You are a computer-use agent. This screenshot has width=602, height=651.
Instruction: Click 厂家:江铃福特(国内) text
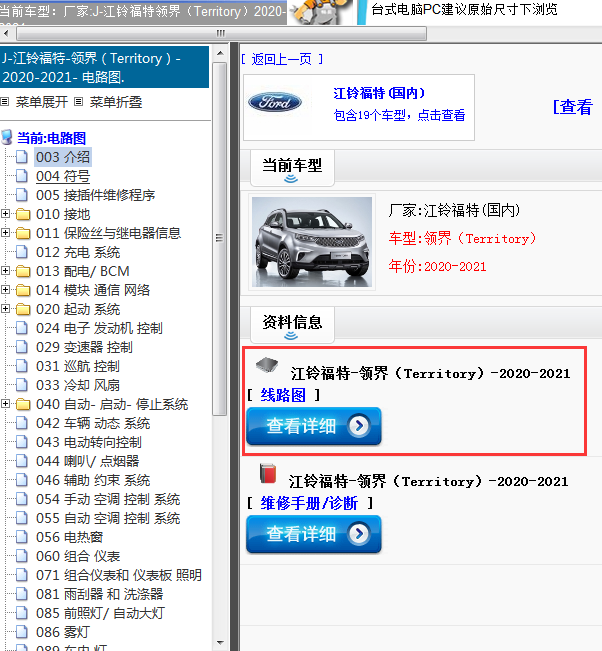[454, 210]
